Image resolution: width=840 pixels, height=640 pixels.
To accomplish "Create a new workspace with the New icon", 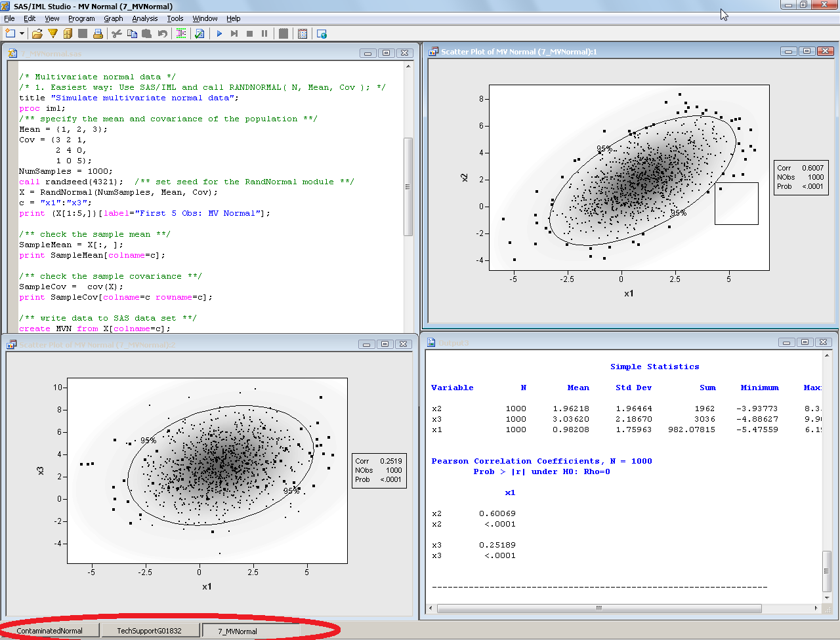I will 10,33.
